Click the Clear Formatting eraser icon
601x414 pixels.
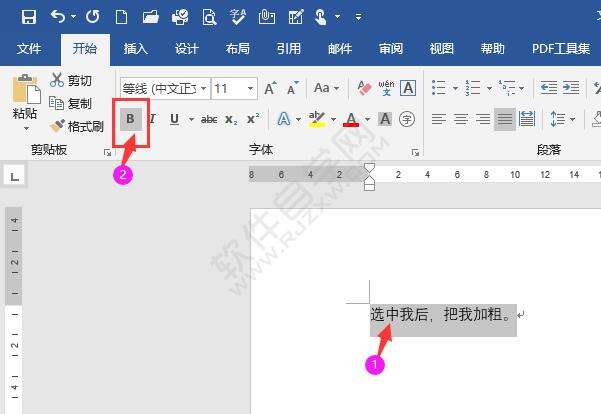364,88
